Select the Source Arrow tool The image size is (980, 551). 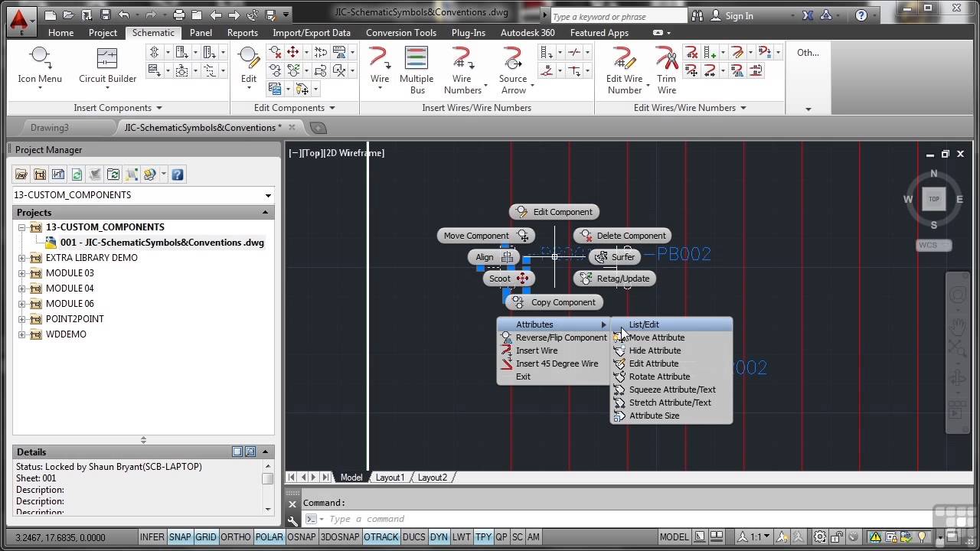point(513,70)
